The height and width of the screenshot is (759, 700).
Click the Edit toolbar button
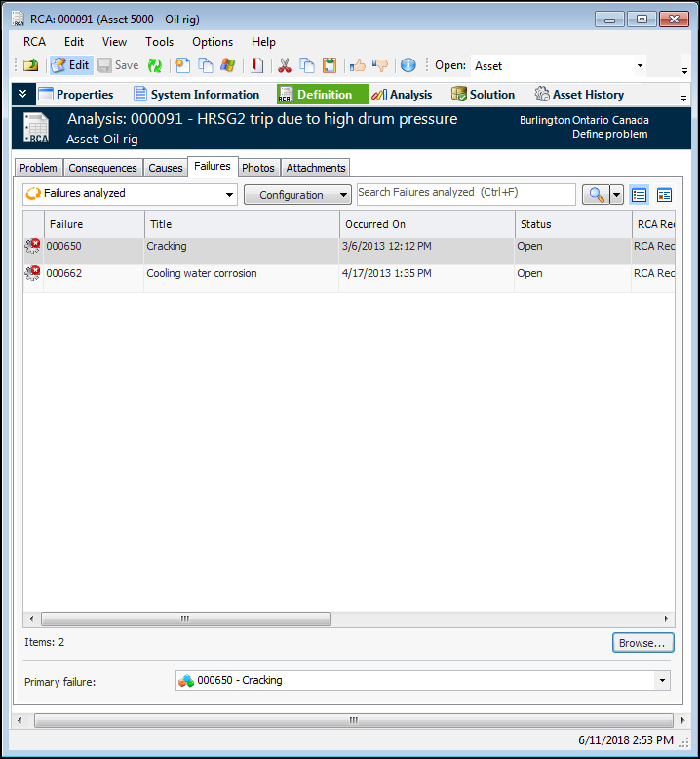[71, 65]
